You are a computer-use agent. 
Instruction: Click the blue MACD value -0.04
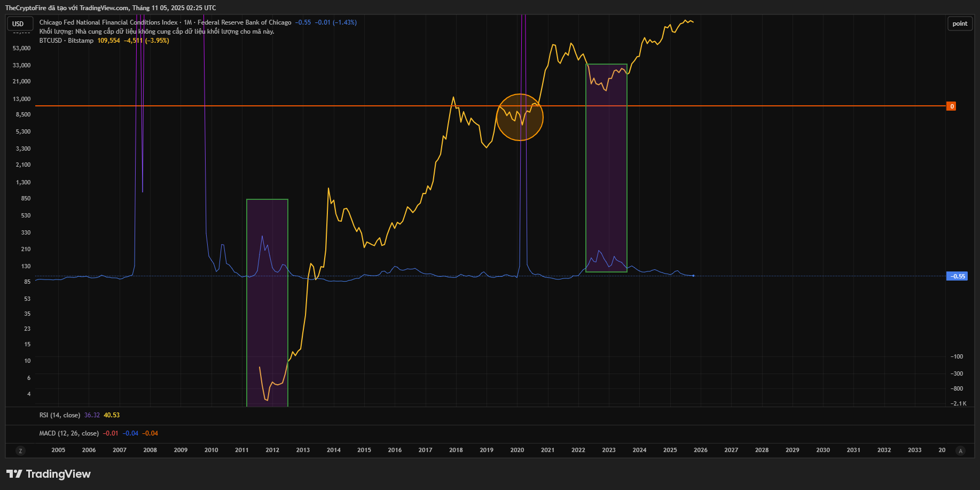130,433
